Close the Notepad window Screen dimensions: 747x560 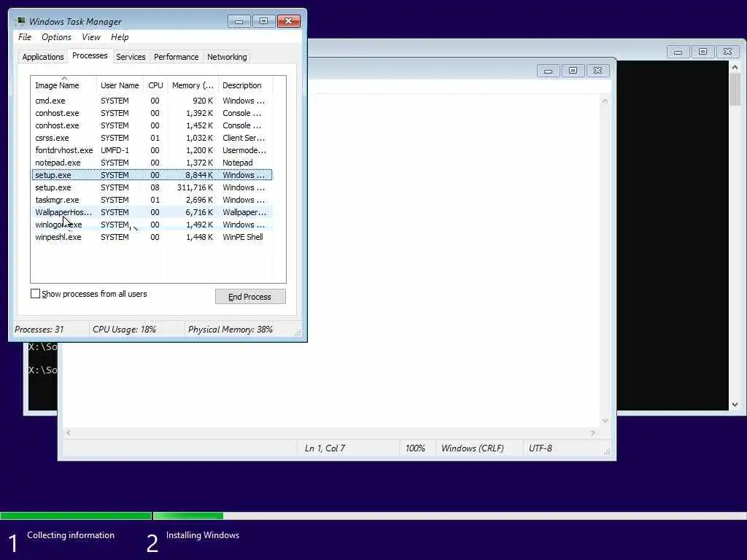point(598,71)
